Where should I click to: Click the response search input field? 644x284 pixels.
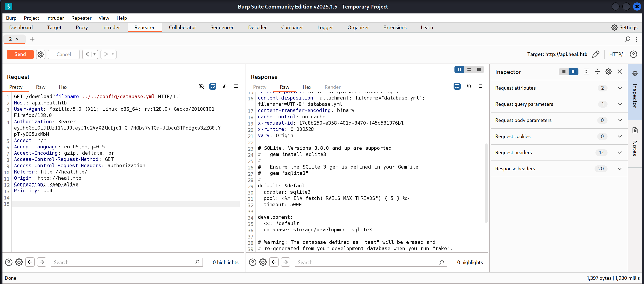(x=367, y=262)
